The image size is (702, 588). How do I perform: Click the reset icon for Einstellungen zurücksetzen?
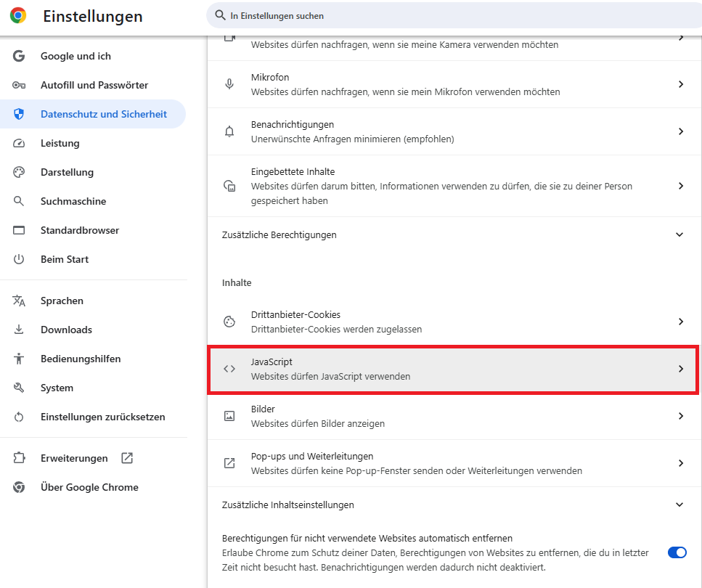[19, 417]
